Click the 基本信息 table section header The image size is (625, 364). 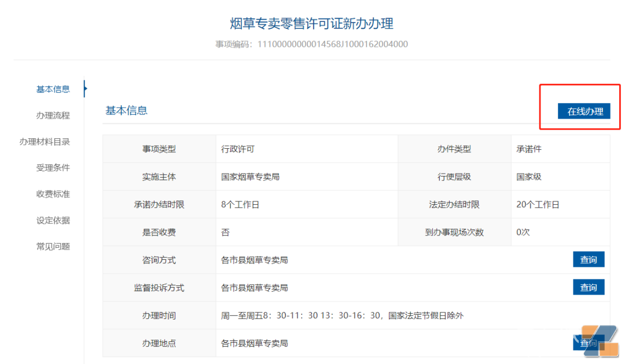tap(126, 111)
